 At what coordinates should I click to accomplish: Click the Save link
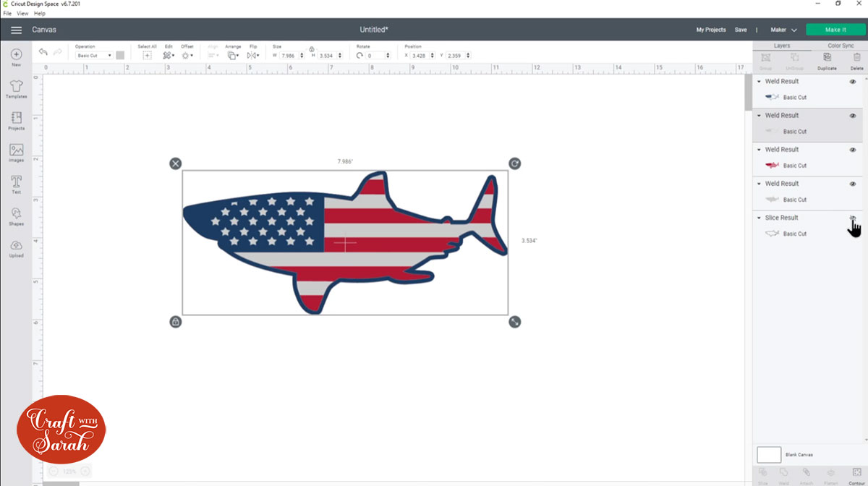point(741,30)
